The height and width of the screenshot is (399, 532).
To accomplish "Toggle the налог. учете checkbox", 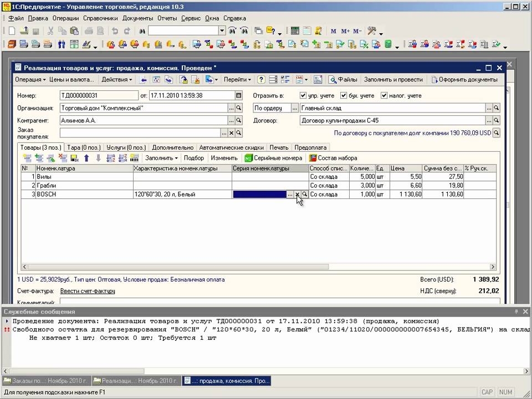I will tap(384, 95).
